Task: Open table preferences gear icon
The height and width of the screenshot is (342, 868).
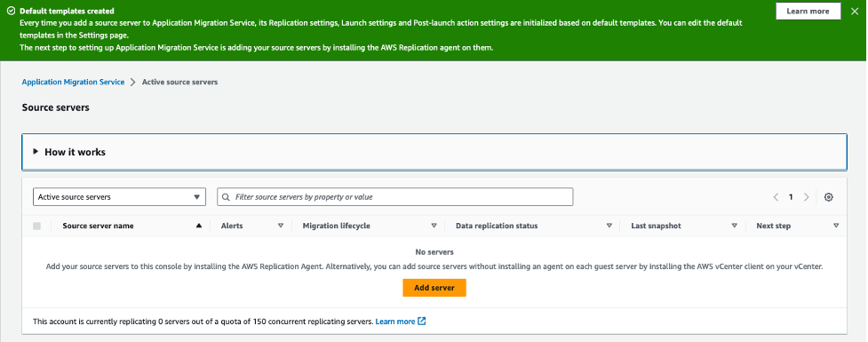Action: pyautogui.click(x=829, y=197)
